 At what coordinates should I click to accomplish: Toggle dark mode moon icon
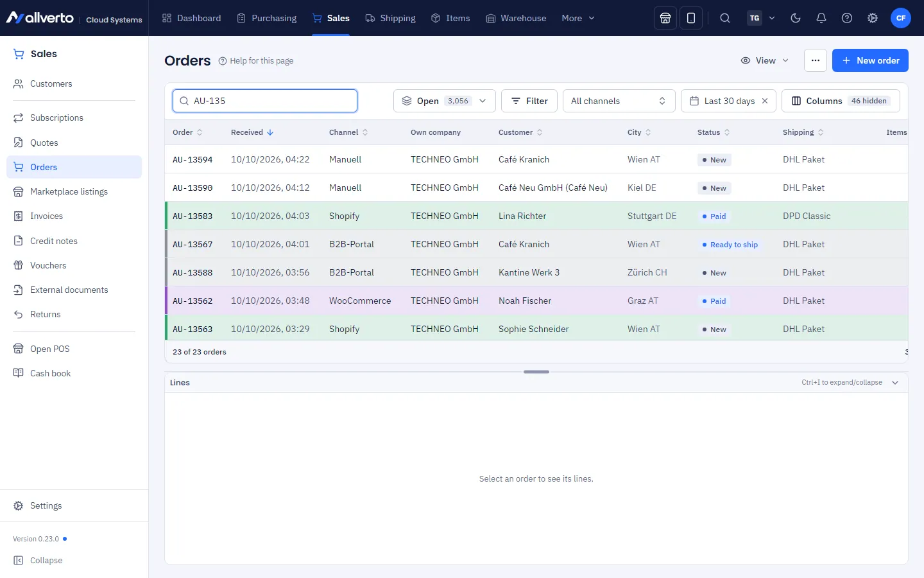pos(796,18)
